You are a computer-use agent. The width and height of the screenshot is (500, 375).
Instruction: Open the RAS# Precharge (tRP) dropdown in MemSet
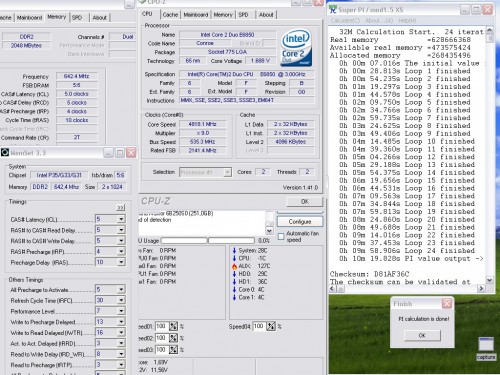[121, 251]
